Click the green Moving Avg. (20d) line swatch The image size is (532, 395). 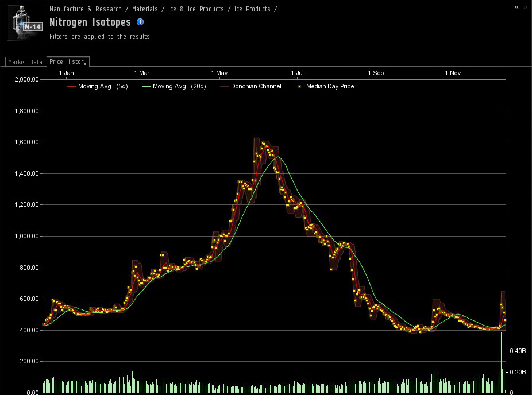pos(147,87)
